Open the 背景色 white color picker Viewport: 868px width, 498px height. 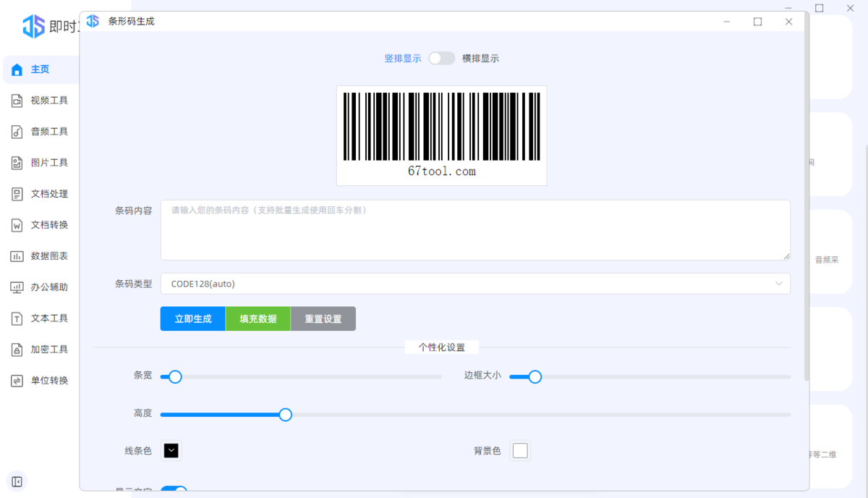coord(520,451)
